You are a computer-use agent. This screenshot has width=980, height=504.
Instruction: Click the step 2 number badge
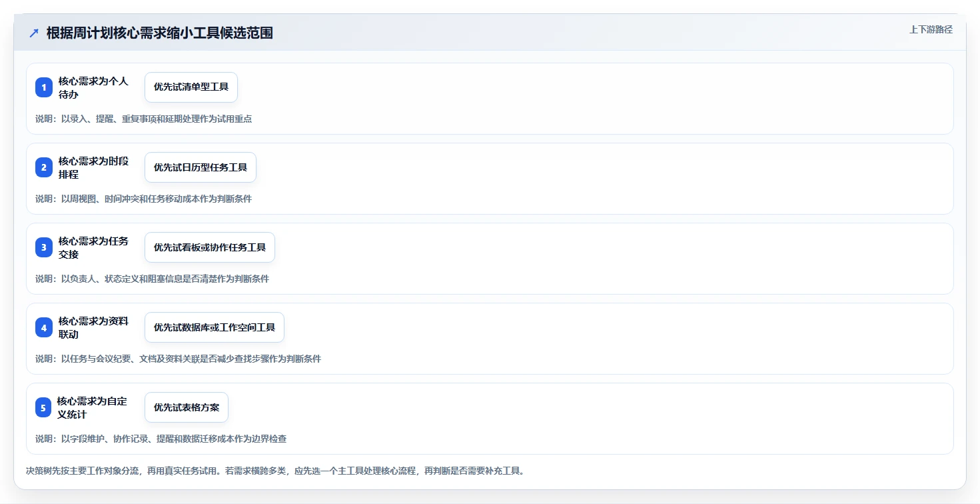coord(44,167)
